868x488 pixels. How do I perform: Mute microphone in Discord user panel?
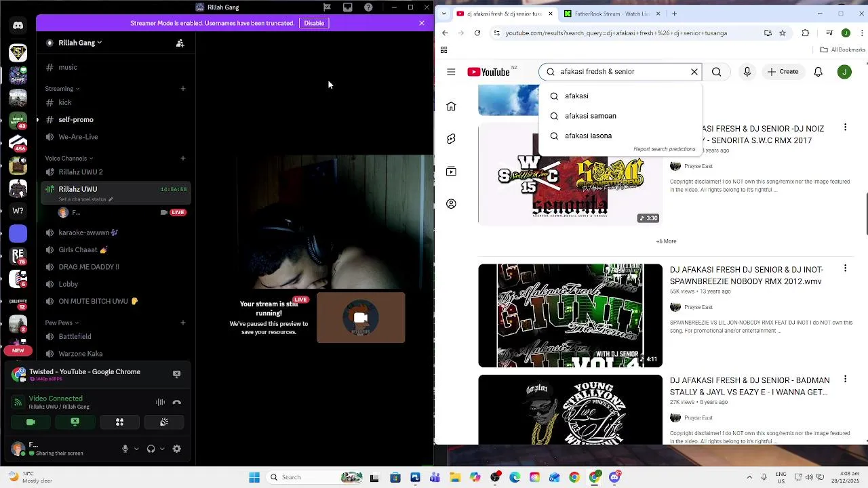click(x=125, y=449)
